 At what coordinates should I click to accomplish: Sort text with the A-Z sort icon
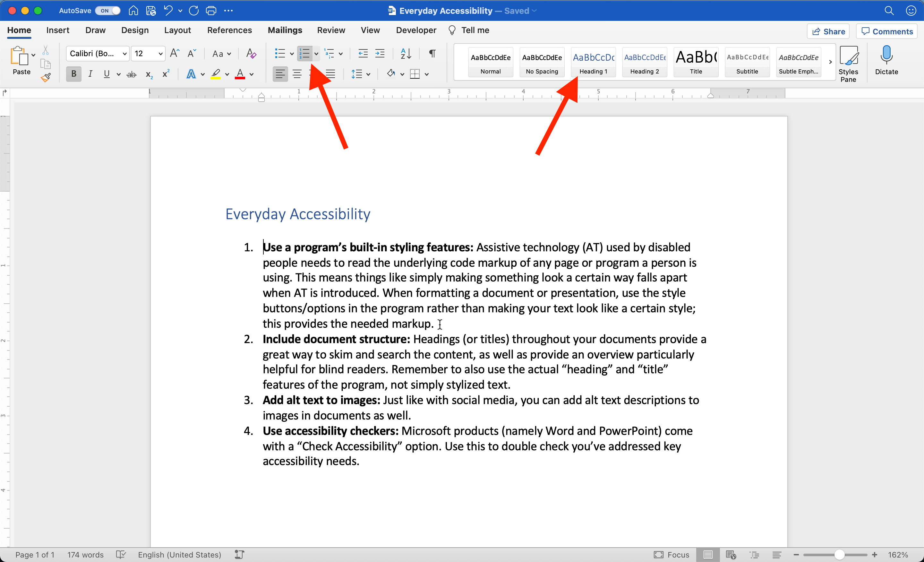[x=406, y=54]
